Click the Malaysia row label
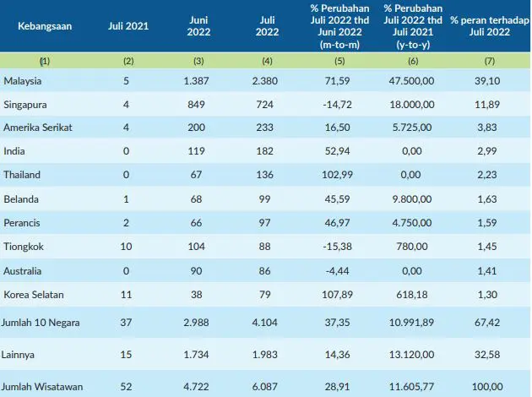Viewport: 532px width, 397px height. click(x=22, y=81)
